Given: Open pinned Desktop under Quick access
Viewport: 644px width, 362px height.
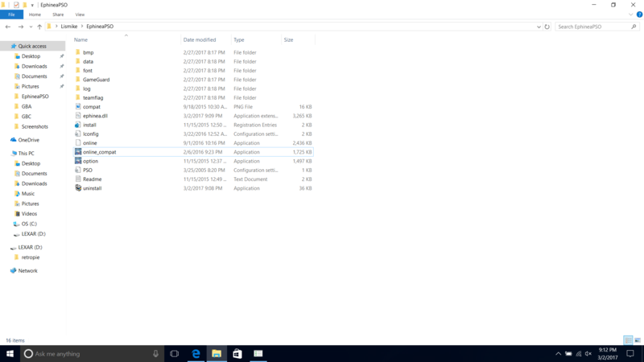Looking at the screenshot, I should coord(31,56).
